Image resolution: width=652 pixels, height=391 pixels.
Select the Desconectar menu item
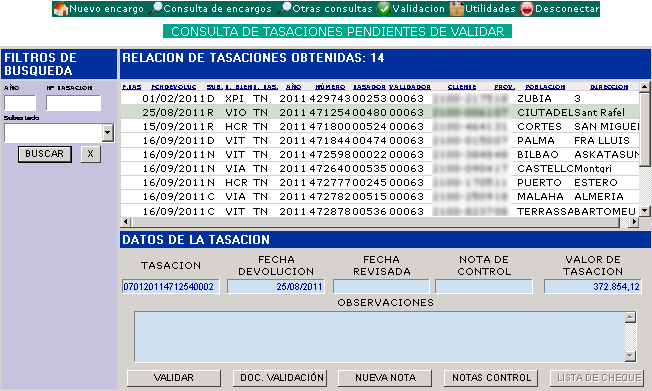click(x=567, y=9)
